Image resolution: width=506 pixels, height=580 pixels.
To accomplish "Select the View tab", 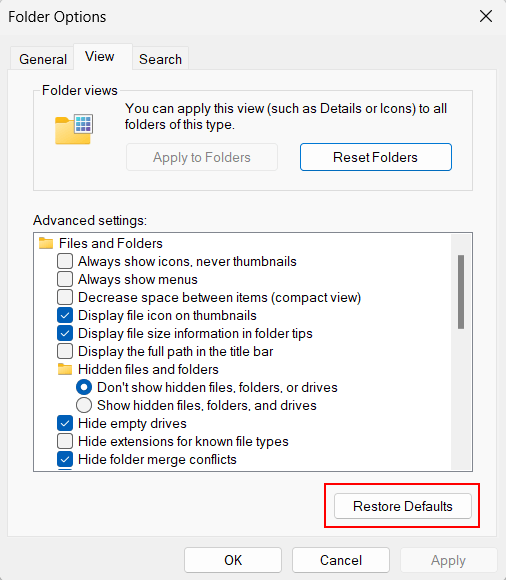I will point(102,57).
